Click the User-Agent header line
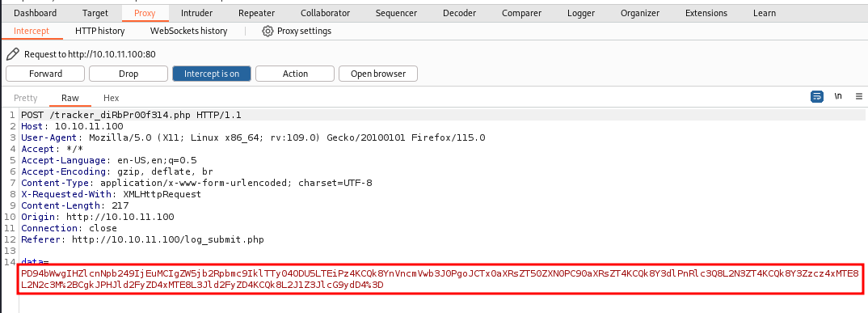 click(253, 137)
